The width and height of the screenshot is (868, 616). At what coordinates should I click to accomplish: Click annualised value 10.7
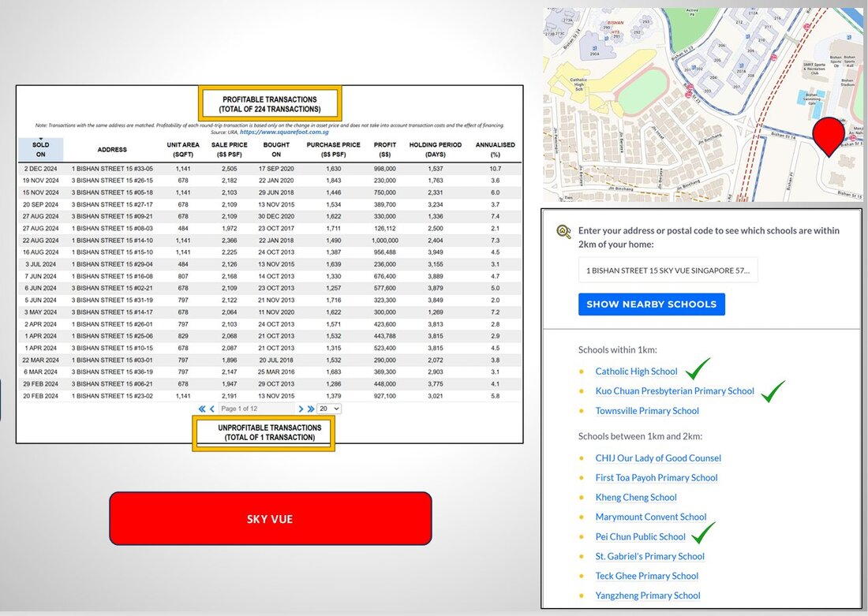495,169
